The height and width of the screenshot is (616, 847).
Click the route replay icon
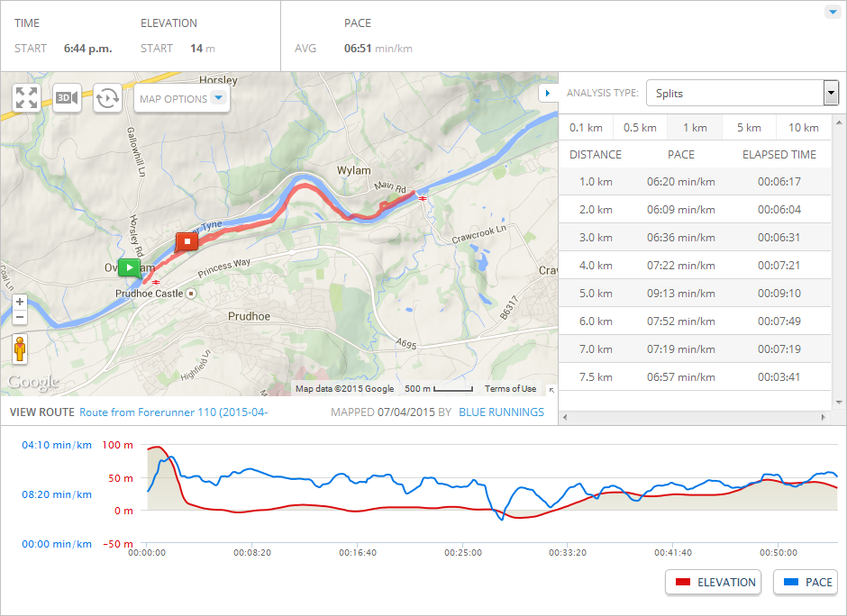pyautogui.click(x=107, y=98)
